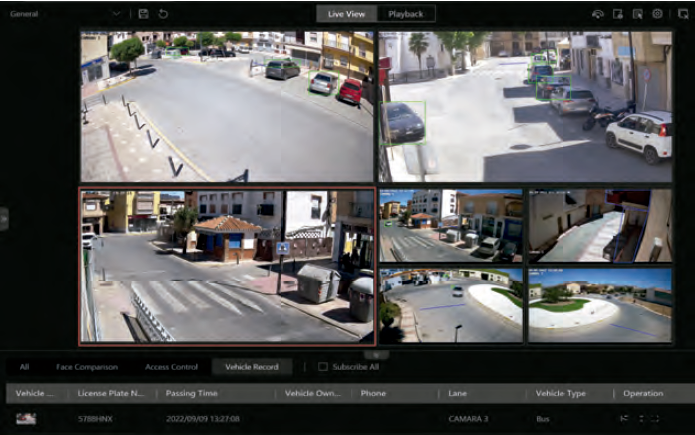This screenshot has width=695, height=435.
Task: Select the Live View tab
Action: pos(347,14)
